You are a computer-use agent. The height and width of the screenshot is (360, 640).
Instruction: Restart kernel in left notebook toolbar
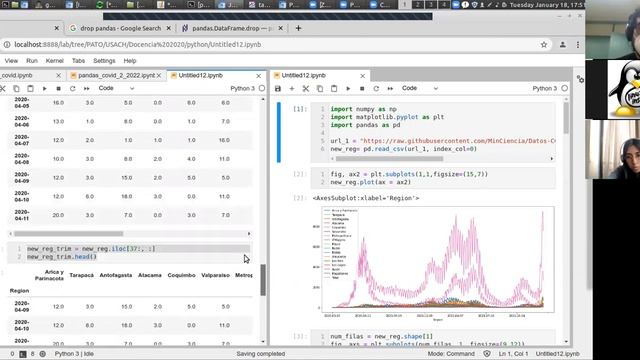click(x=73, y=89)
